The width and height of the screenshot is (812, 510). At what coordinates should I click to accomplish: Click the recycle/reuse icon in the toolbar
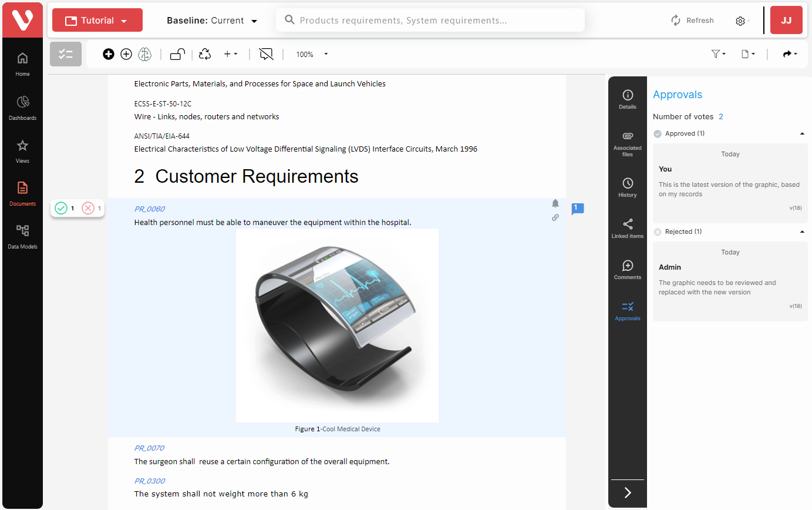pos(204,53)
